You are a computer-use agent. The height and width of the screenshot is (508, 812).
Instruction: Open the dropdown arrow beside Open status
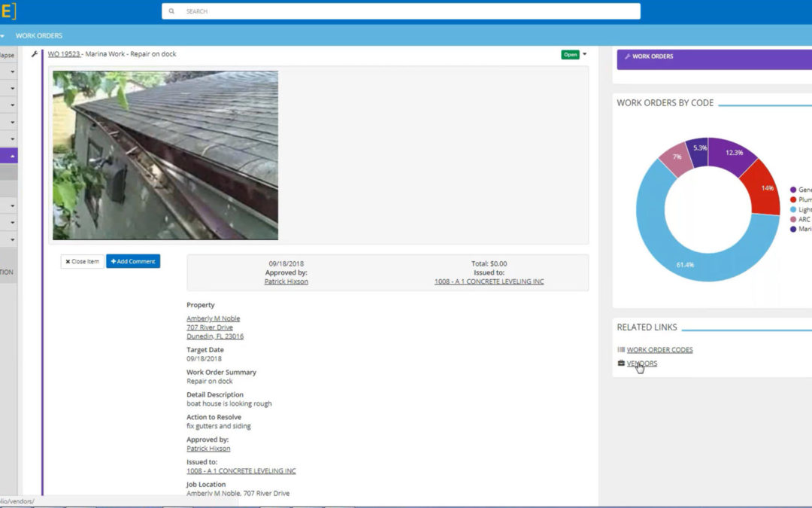coord(585,54)
